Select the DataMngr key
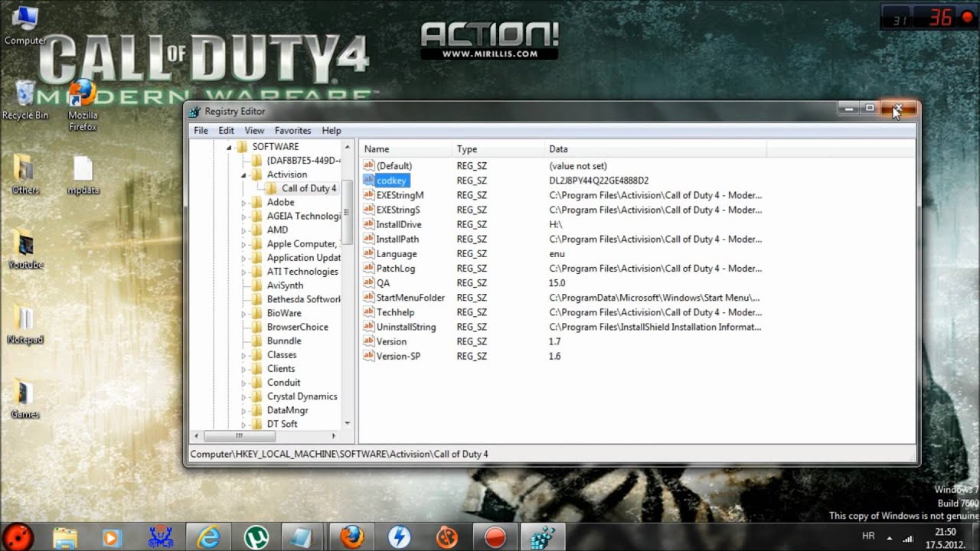This screenshot has width=980, height=551. [287, 411]
